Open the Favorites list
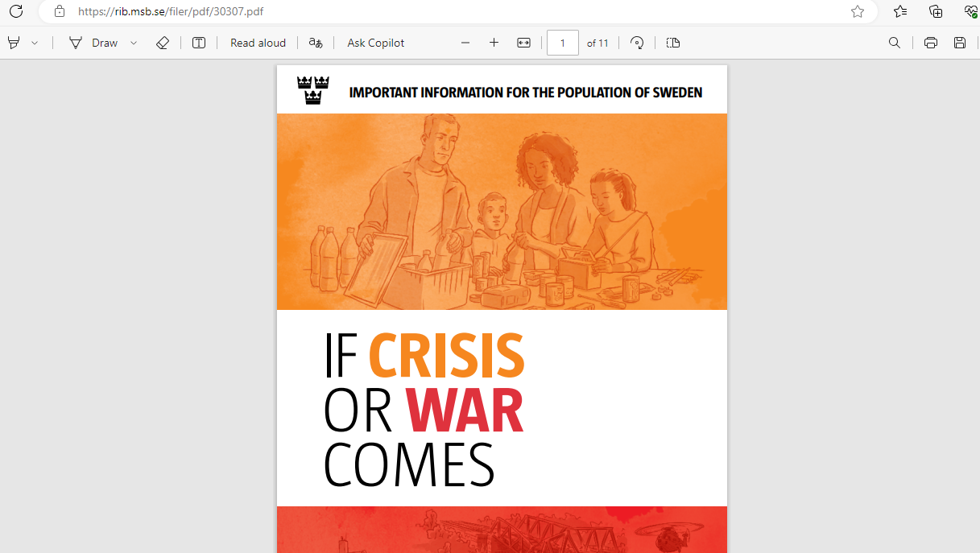The image size is (980, 553). coord(900,11)
